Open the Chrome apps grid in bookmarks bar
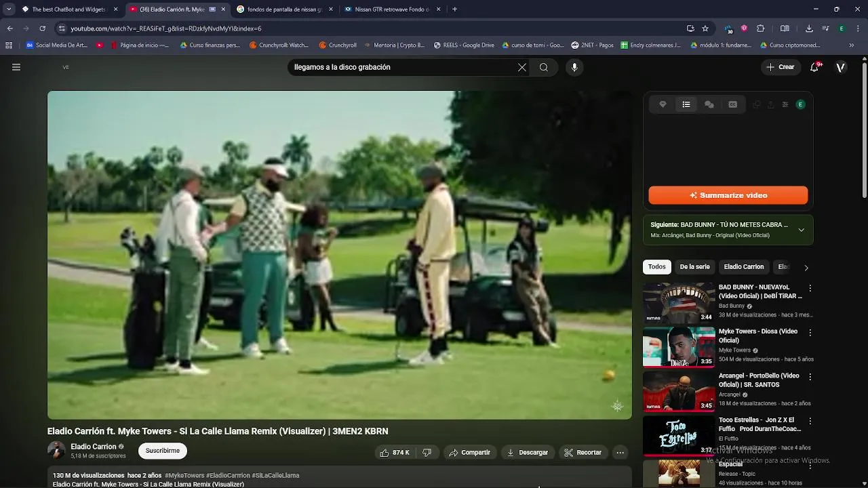The height and width of the screenshot is (488, 868). click(9, 45)
